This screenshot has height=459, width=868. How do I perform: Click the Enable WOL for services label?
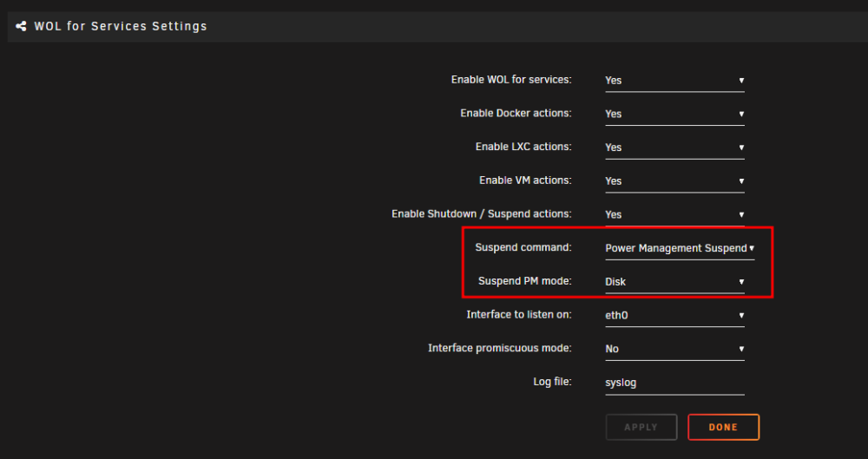tap(511, 80)
